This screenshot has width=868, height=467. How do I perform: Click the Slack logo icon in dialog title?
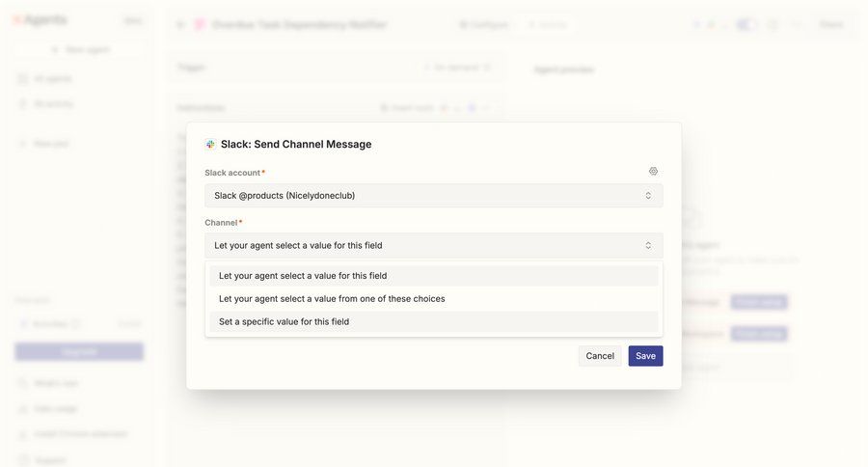coord(210,144)
